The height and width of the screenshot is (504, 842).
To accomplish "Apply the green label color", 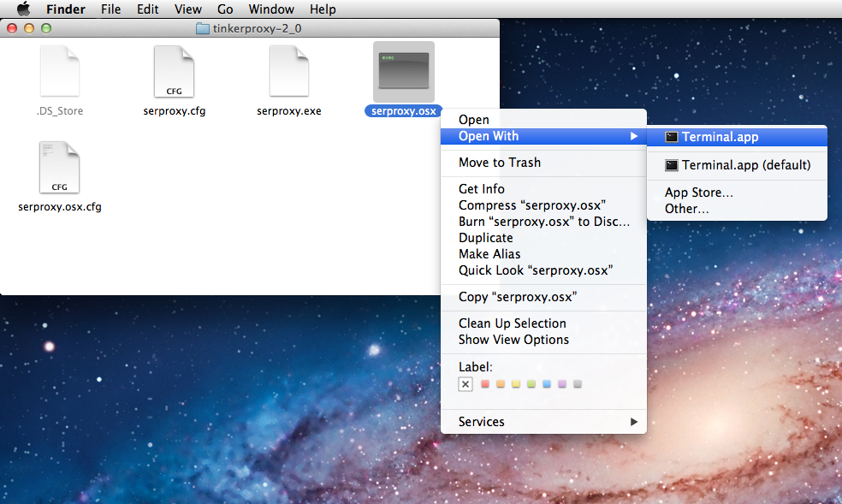I will pos(531,384).
